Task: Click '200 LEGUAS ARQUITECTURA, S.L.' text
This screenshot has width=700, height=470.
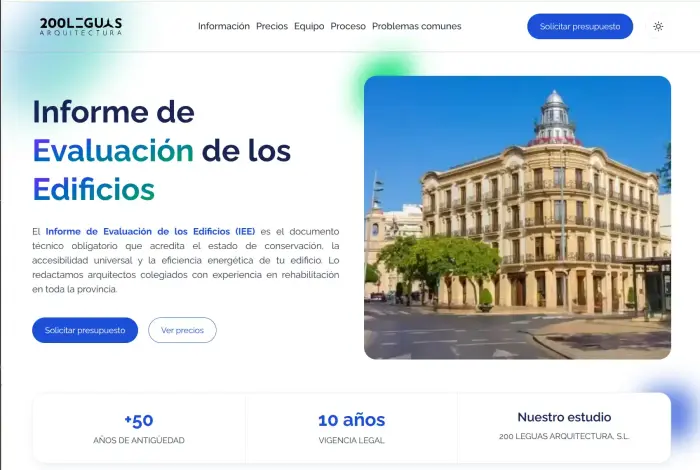Action: pyautogui.click(x=564, y=437)
